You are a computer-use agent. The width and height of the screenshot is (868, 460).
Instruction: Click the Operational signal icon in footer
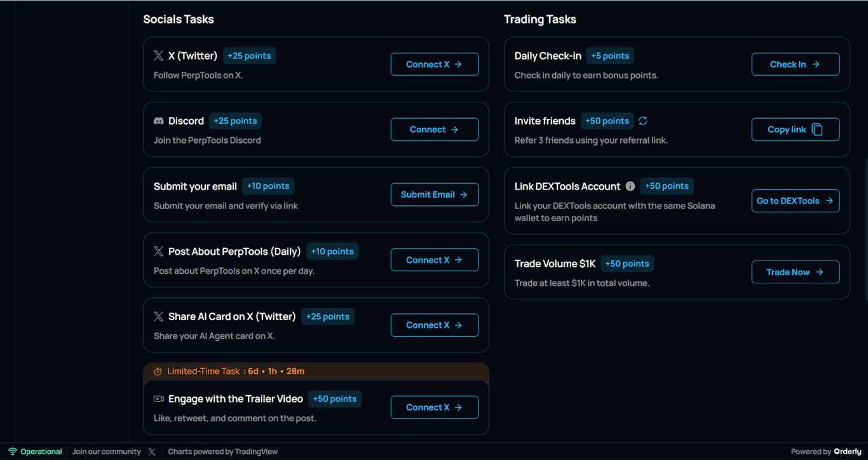pyautogui.click(x=13, y=452)
